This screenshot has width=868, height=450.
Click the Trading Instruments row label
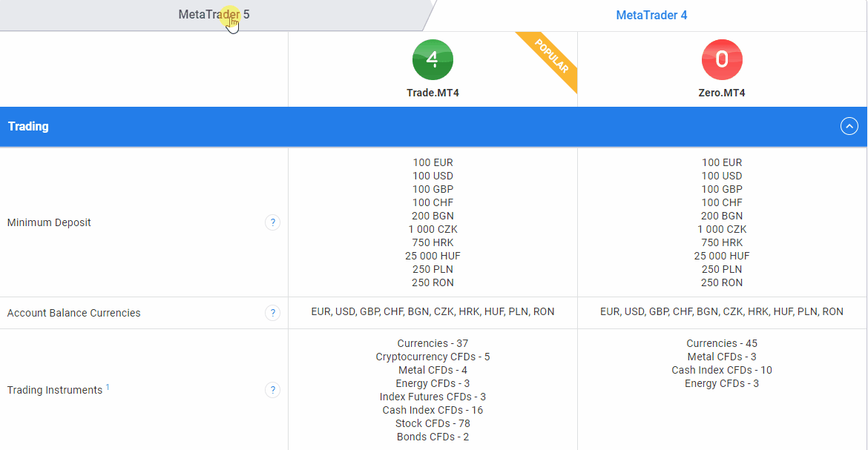coord(55,390)
